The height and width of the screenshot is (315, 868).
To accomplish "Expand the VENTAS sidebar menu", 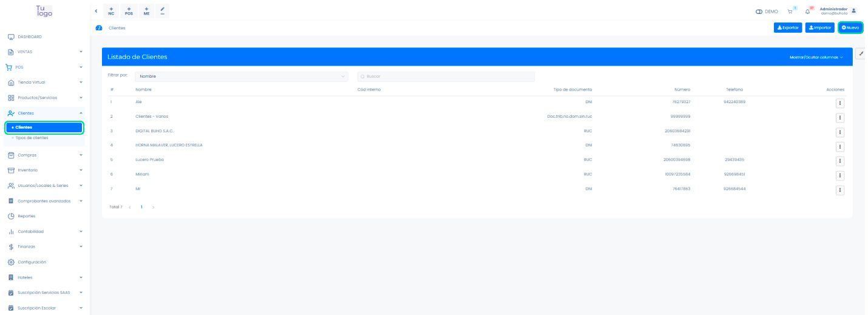I will [42, 52].
